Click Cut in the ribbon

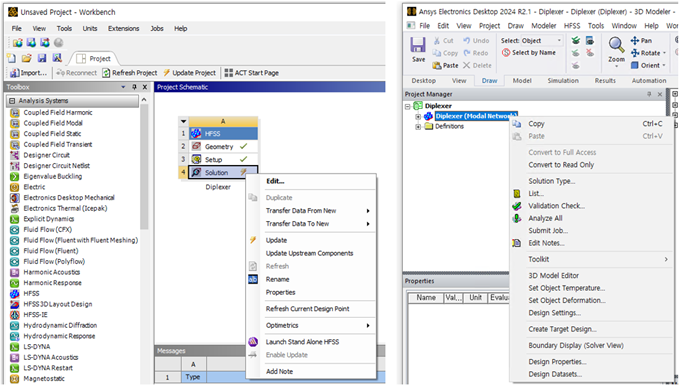tap(443, 41)
